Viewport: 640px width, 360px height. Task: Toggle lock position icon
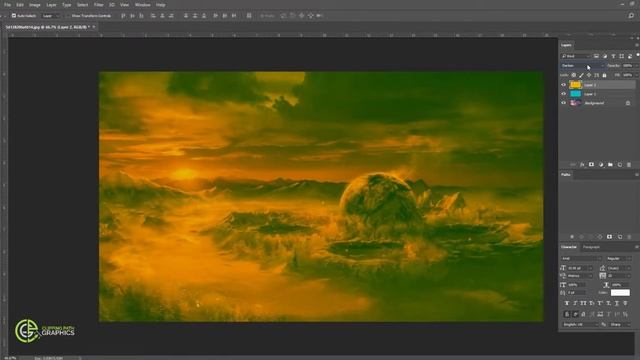tap(589, 75)
